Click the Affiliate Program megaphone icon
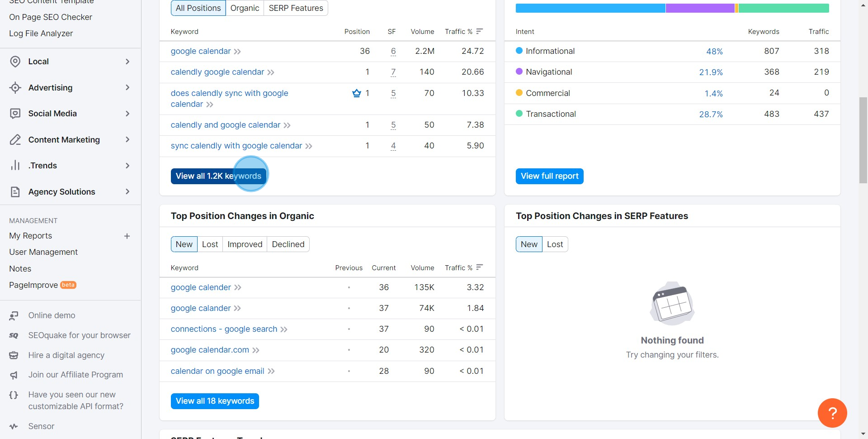The width and height of the screenshot is (868, 439). click(14, 375)
